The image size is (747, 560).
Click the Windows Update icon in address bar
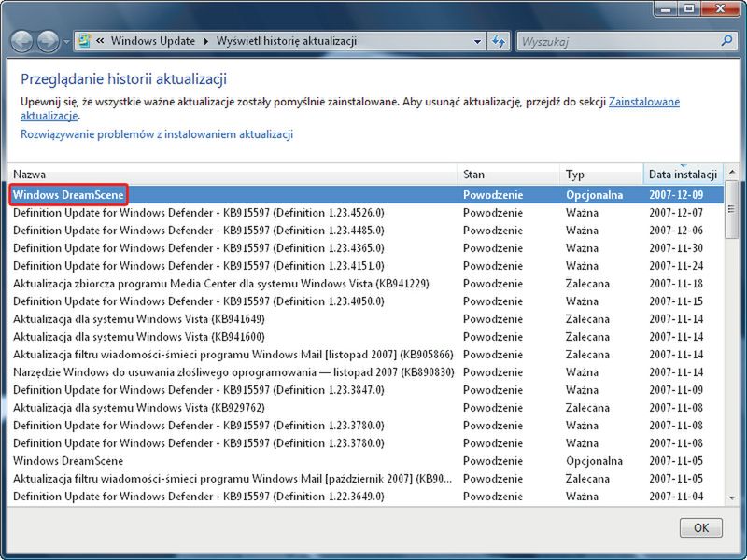85,42
